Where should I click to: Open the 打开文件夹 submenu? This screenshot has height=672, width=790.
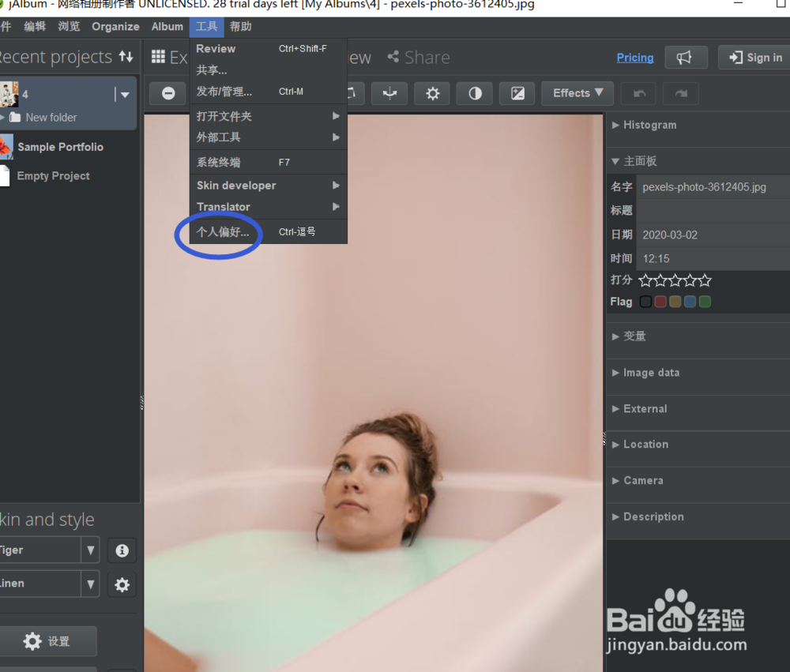tap(268, 116)
